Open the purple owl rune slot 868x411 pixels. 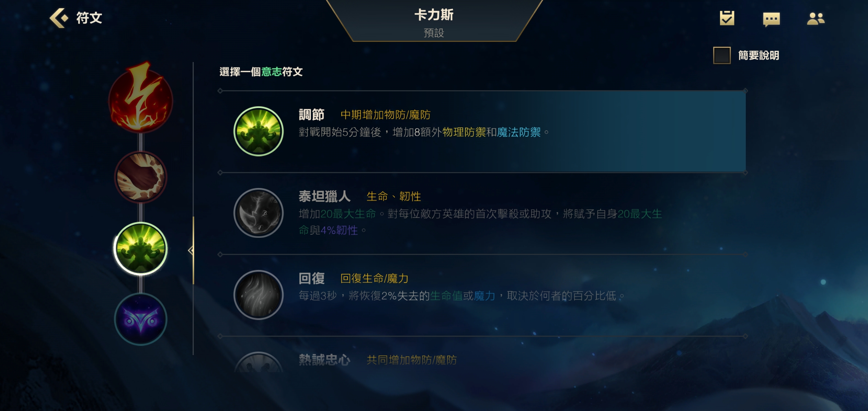[140, 319]
